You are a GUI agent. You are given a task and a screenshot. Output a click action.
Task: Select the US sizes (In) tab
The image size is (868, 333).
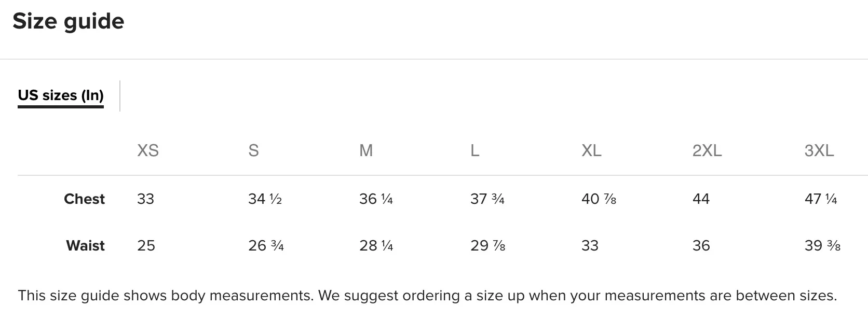coord(61,95)
